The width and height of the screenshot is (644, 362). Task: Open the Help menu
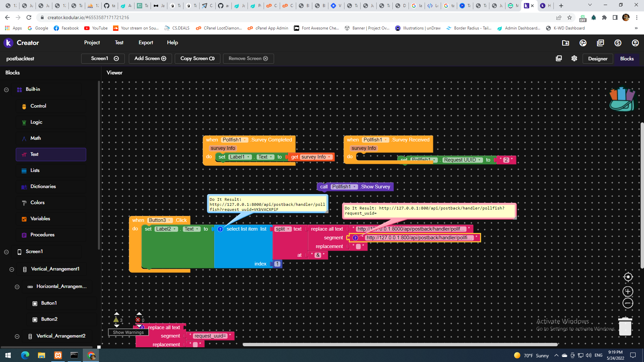(172, 43)
